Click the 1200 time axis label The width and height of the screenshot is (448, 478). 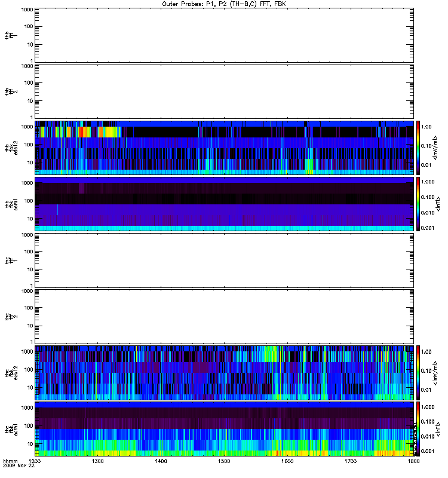click(x=35, y=461)
